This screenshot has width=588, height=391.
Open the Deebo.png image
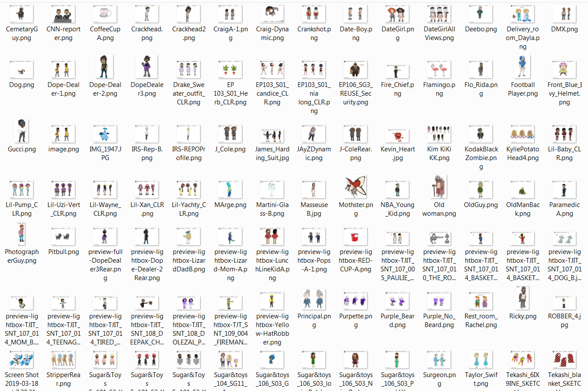pos(481,13)
